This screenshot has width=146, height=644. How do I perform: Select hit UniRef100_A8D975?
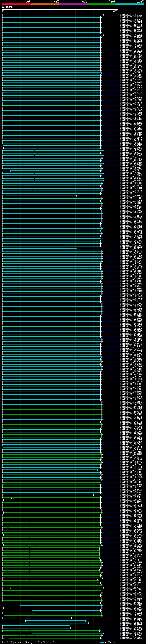point(131,249)
